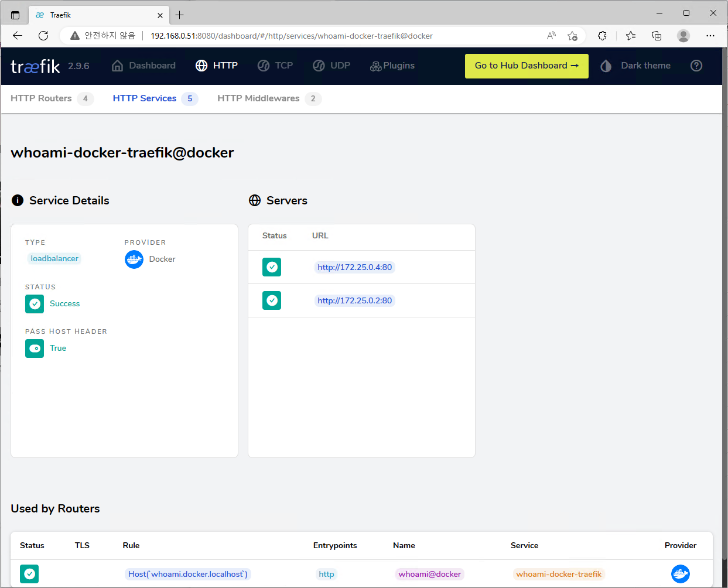Click the Service Details info icon
The image size is (728, 588).
[18, 200]
